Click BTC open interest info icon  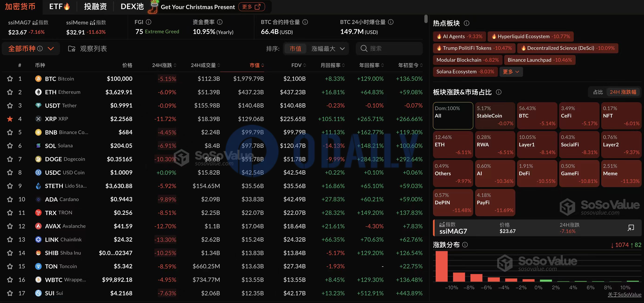(305, 22)
